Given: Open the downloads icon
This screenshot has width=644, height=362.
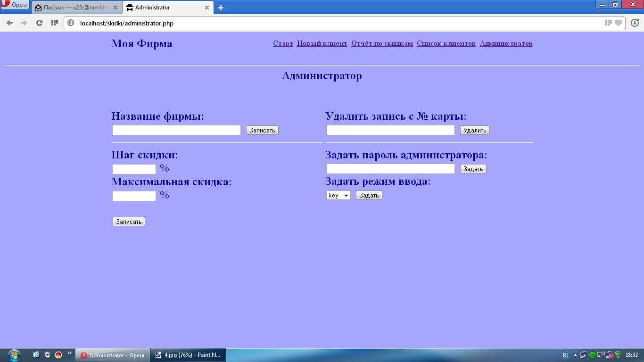Looking at the screenshot, I should coord(635,23).
